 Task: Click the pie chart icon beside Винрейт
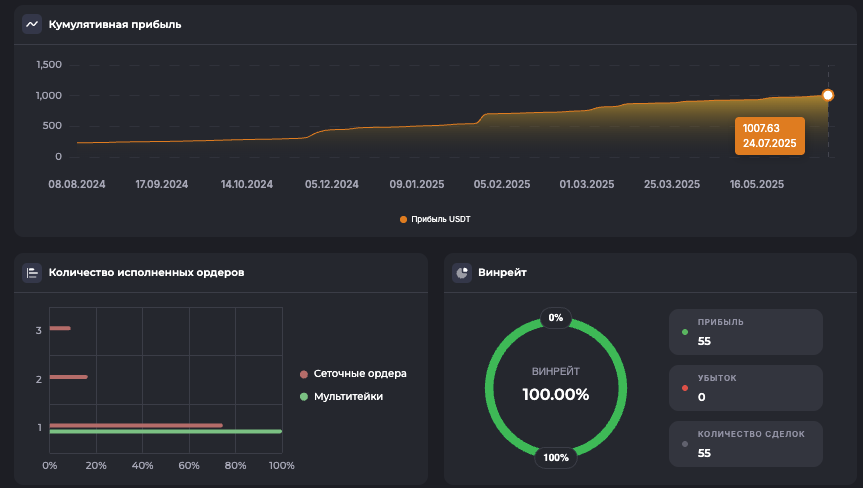[462, 272]
